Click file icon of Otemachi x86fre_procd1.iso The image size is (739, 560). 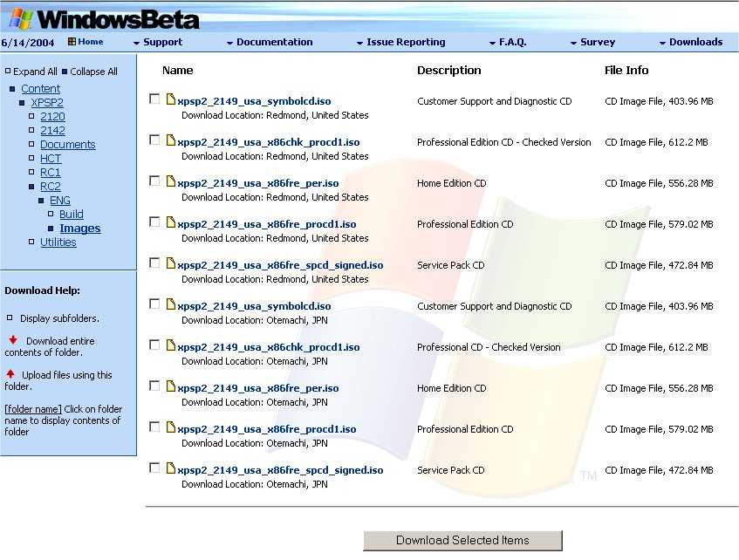171,427
